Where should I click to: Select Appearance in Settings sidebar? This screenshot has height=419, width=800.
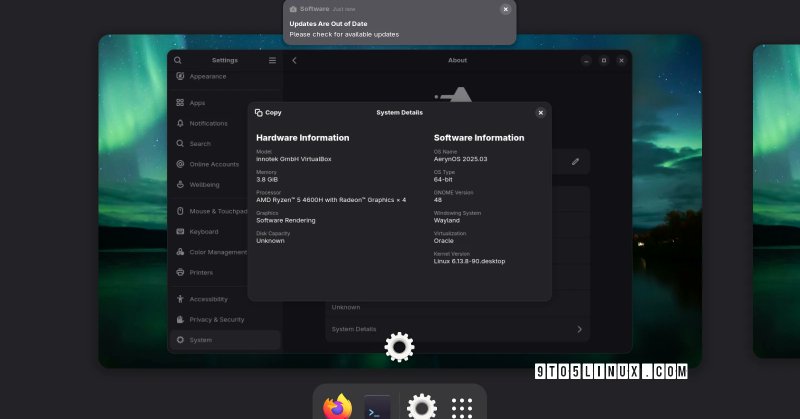225,77
